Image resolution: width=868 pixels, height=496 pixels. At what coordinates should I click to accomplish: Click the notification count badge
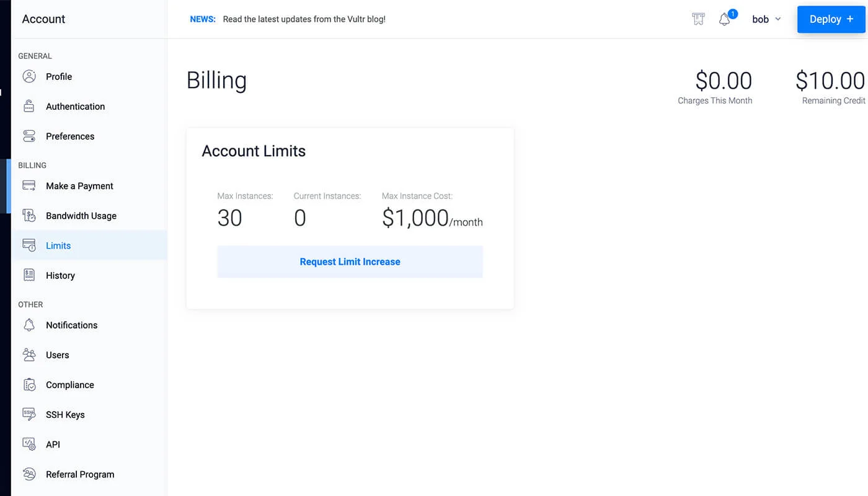732,13
